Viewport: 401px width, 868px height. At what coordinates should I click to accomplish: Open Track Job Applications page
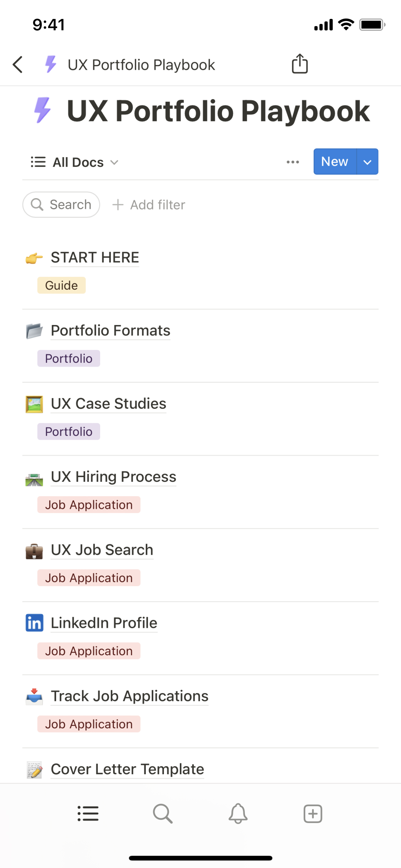[x=129, y=696]
